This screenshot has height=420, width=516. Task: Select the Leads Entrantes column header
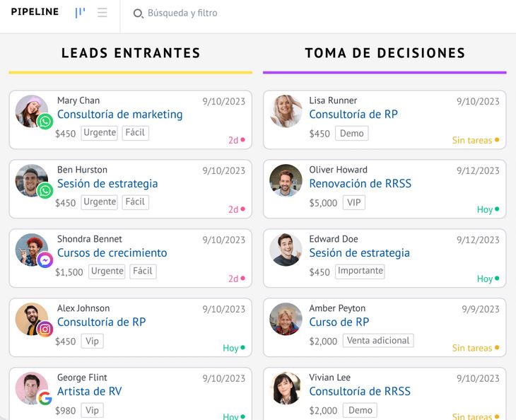click(x=131, y=53)
